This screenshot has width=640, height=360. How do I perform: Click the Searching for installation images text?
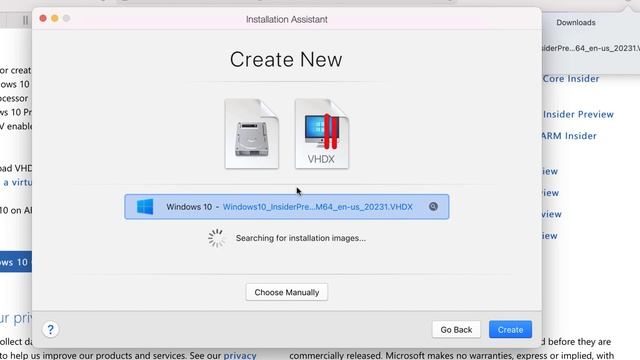pyautogui.click(x=300, y=238)
